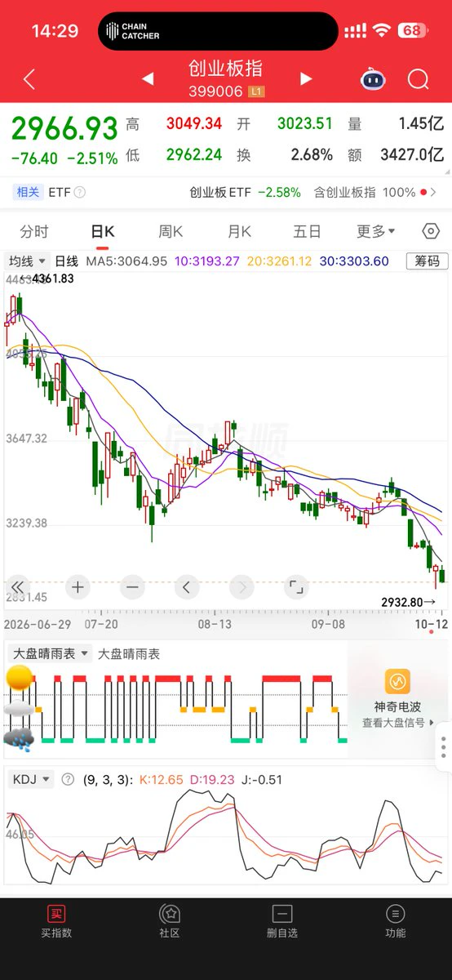The width and height of the screenshot is (452, 980).
Task: Tap 买指数 bottom button
Action: tap(56, 922)
